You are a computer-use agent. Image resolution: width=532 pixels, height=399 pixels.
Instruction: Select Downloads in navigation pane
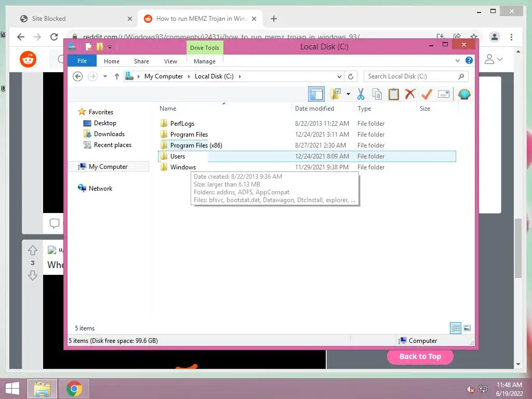pos(109,134)
